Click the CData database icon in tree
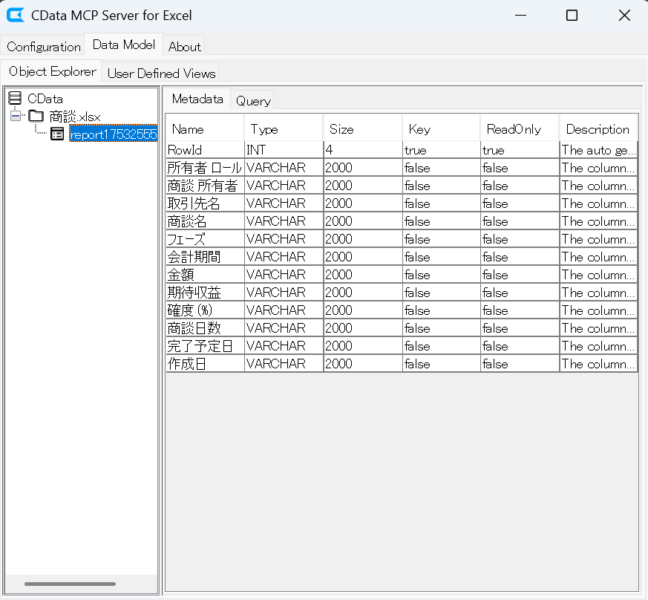648x600 pixels. (15, 99)
